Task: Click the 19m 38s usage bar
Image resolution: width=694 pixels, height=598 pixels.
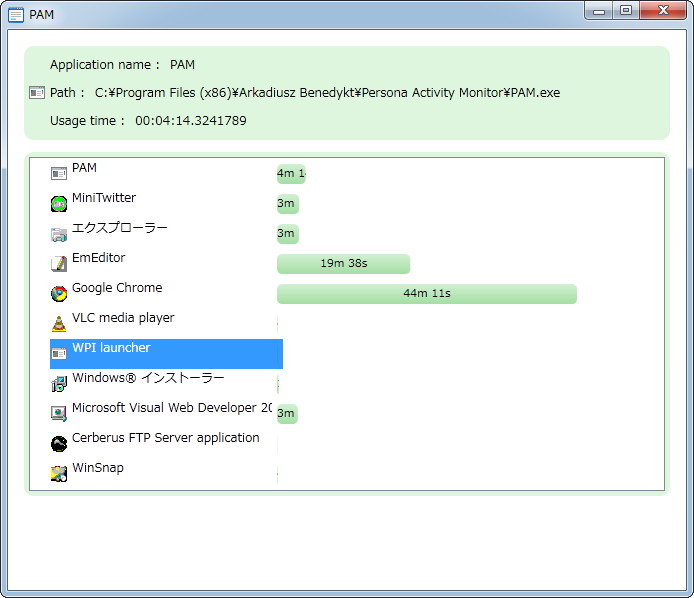Action: click(x=343, y=264)
